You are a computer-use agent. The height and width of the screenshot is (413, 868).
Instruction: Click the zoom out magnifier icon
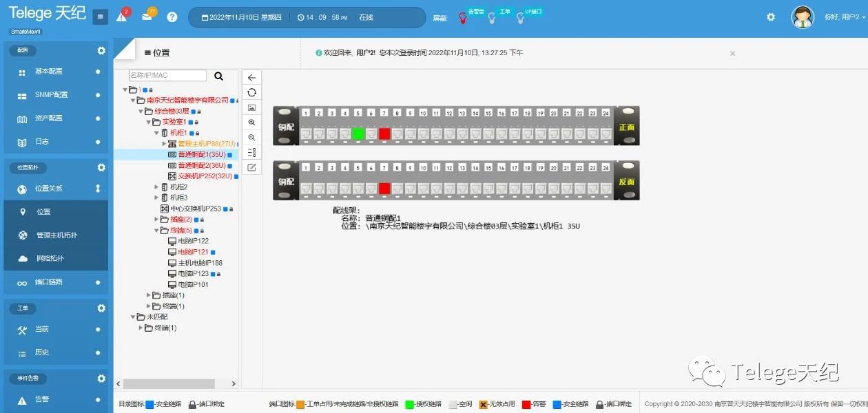tap(251, 138)
